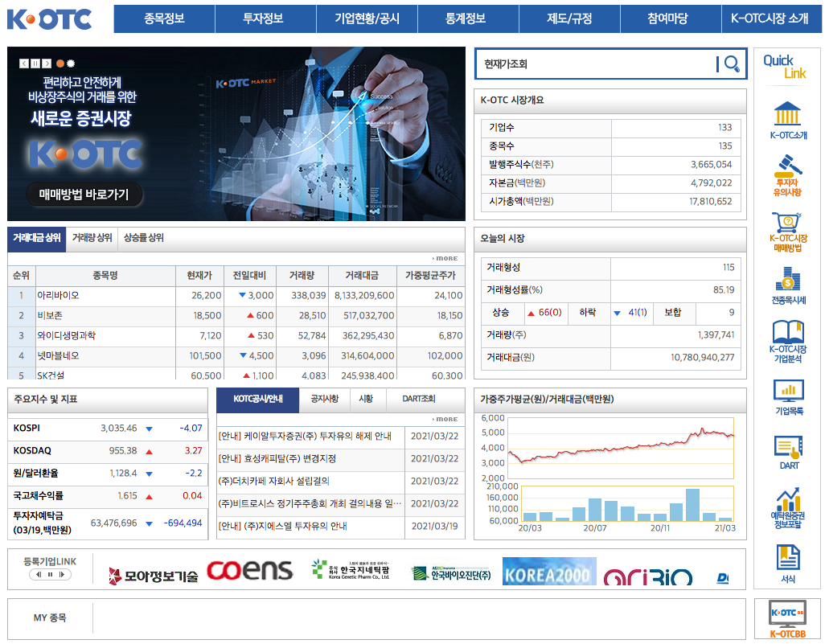Click next arrow in 등록기업LINK controls
Screen dimensions: 825x644
coord(62,575)
